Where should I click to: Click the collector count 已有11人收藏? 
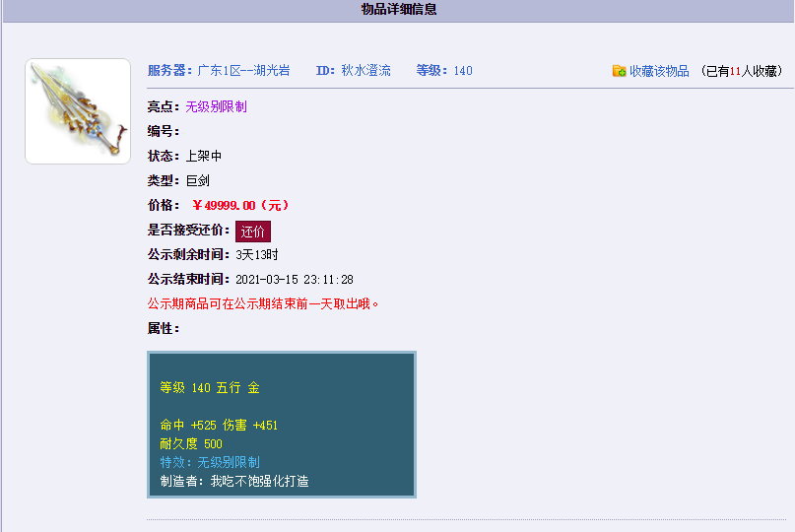click(x=741, y=71)
